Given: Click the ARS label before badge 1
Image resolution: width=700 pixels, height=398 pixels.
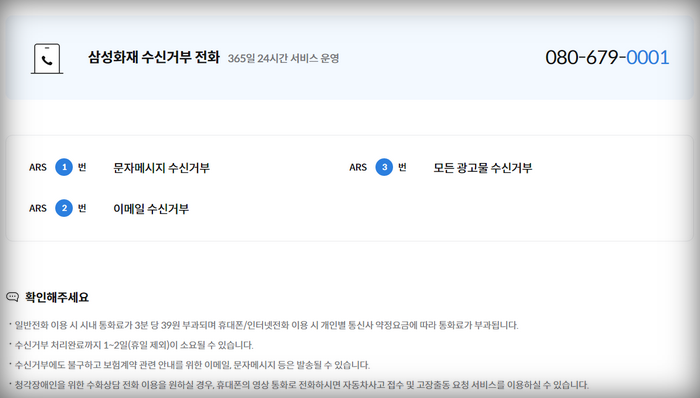Looking at the screenshot, I should (38, 168).
